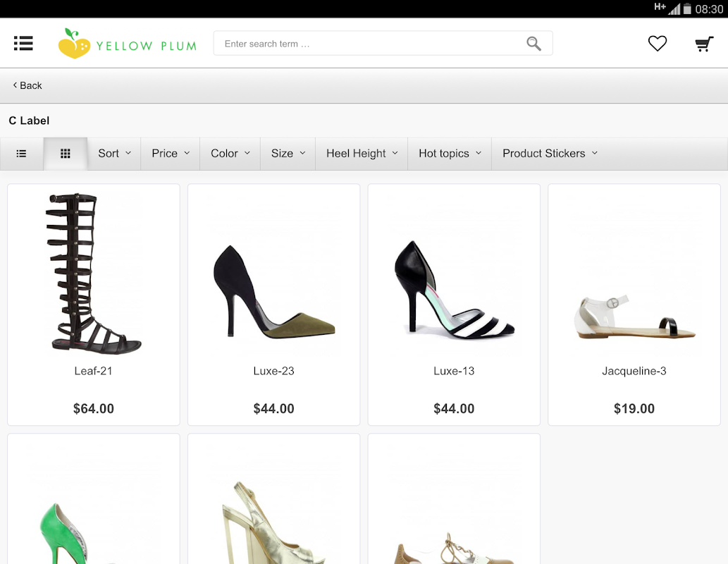Select the Luxe-23 product name
The width and height of the screenshot is (728, 564).
[x=274, y=371]
